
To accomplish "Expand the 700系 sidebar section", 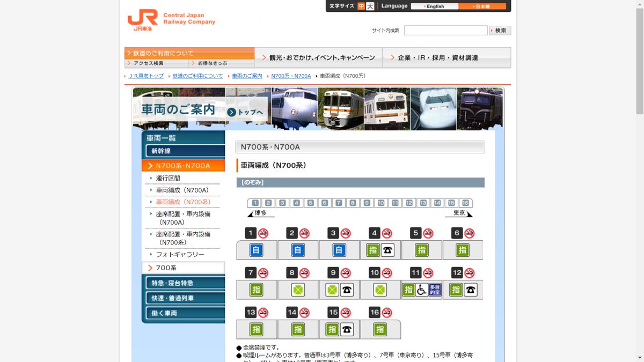I will [x=184, y=268].
